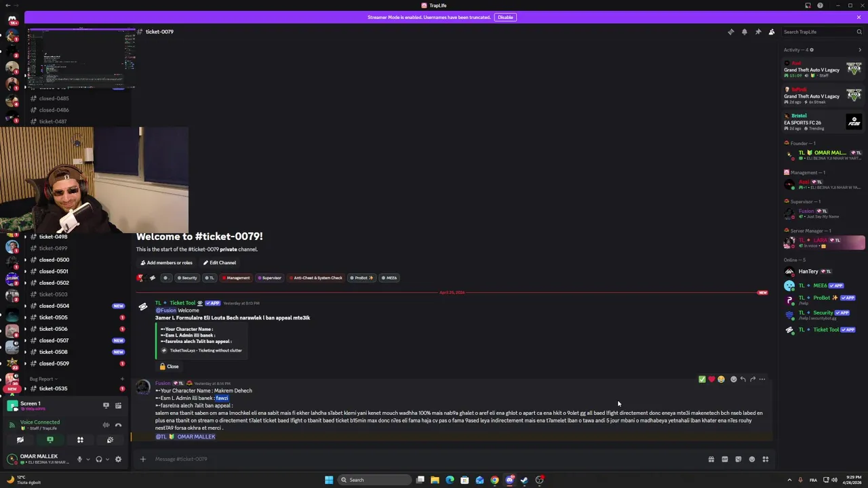
Task: Click the Edit Channel button
Action: 219,263
